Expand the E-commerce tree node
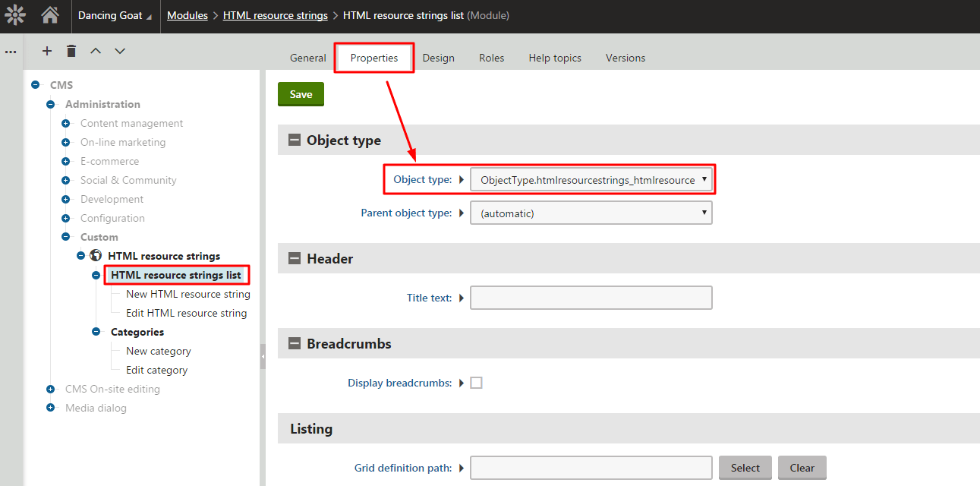Screen dimensions: 980x486 [67, 161]
